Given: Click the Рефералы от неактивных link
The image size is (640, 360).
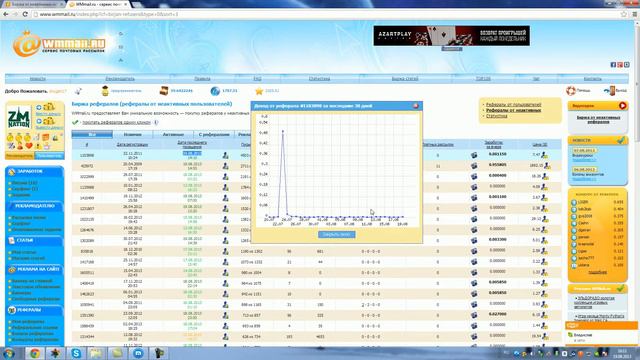Looking at the screenshot, I should click(x=513, y=110).
